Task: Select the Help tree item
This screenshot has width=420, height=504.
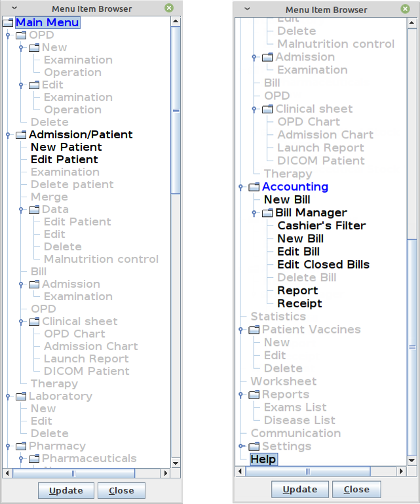Action: tap(263, 459)
